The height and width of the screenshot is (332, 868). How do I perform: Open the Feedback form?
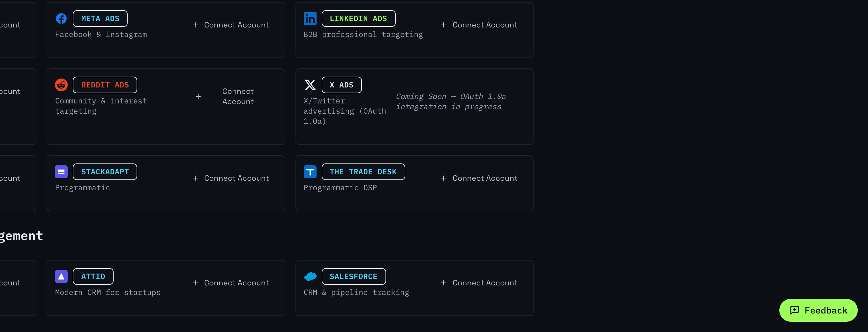tap(818, 310)
